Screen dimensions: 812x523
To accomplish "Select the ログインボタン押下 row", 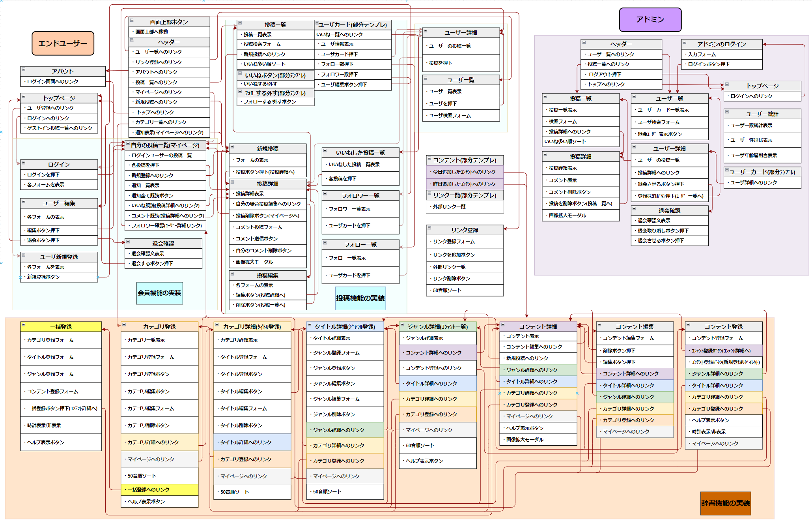I will 722,64.
